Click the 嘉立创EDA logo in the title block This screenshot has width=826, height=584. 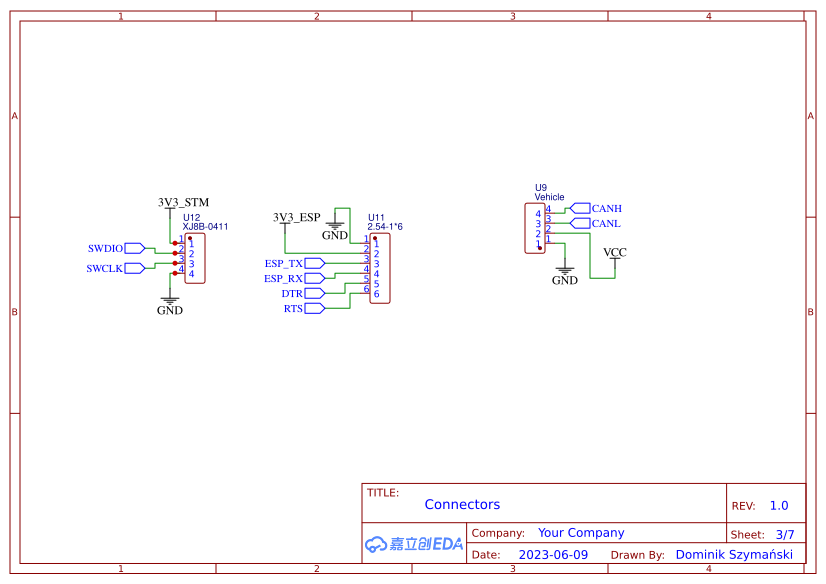(411, 545)
